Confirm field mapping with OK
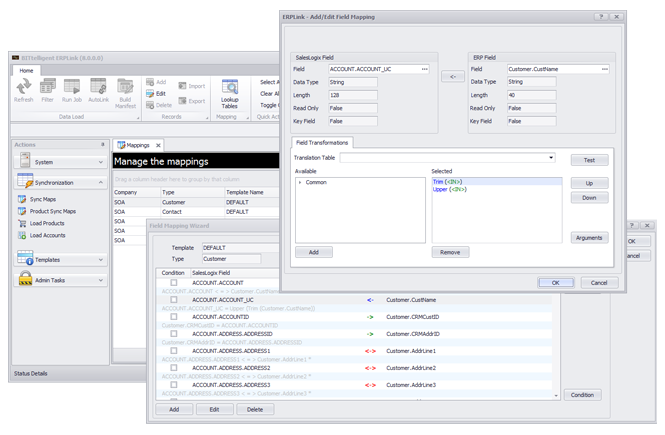The width and height of the screenshot is (665, 435). point(556,283)
